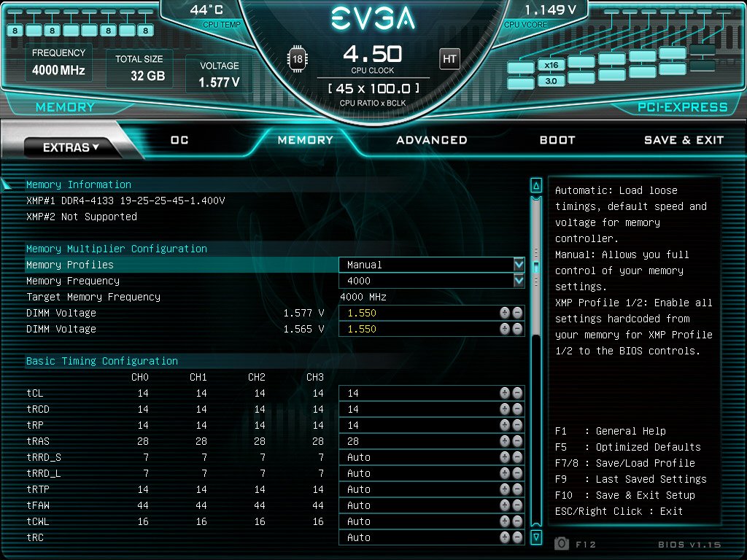The width and height of the screenshot is (747, 560).
Task: Click the BIOS V1.15 version text
Action: [x=689, y=544]
